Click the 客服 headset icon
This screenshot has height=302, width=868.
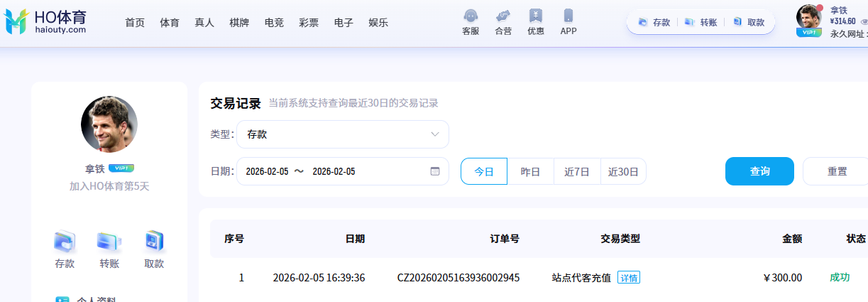(471, 16)
